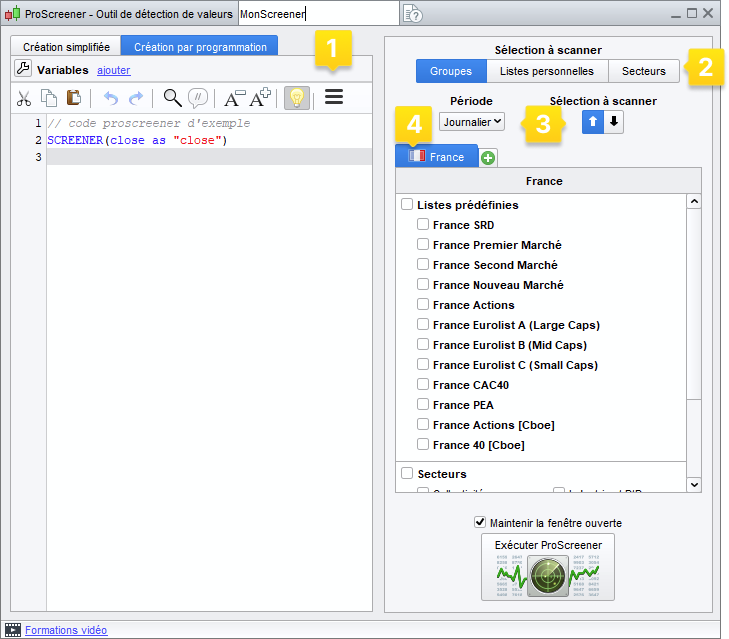Tick France 40 [Cboe] checkbox
Viewport: 729px width, 639px height.
pyautogui.click(x=423, y=444)
